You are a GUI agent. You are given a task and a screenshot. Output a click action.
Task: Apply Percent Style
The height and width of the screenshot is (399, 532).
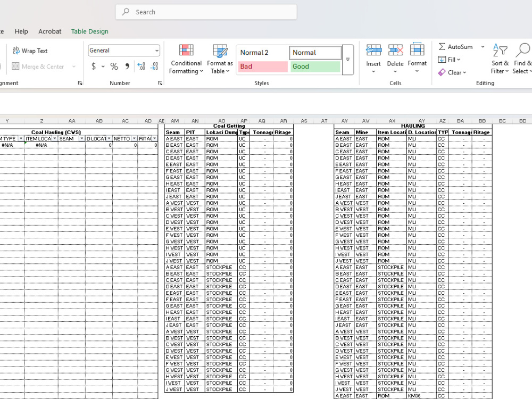point(114,66)
